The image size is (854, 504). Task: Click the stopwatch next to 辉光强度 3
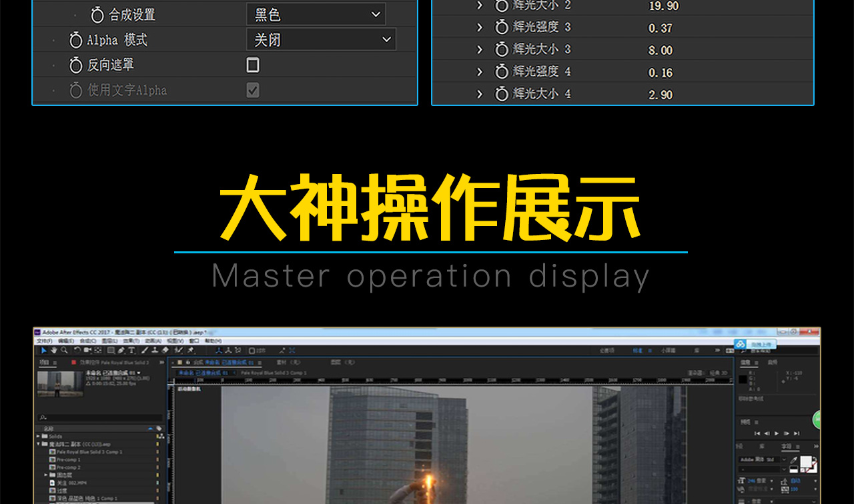pos(502,27)
